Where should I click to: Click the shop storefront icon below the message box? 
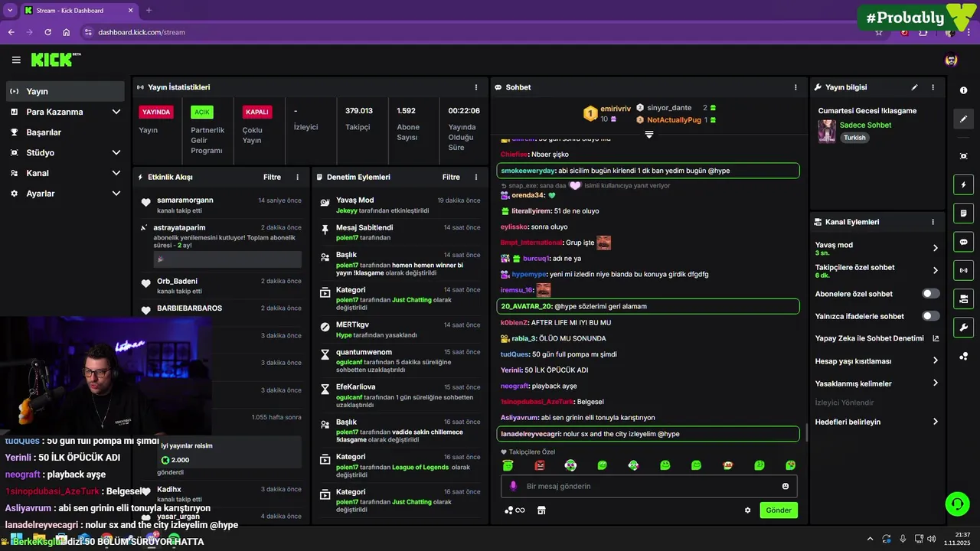click(x=541, y=510)
